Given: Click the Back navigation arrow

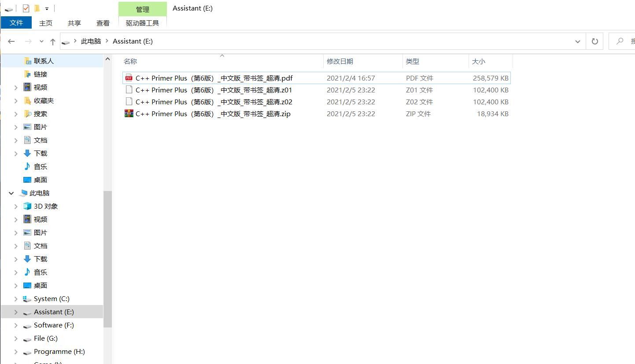Looking at the screenshot, I should pyautogui.click(x=12, y=41).
